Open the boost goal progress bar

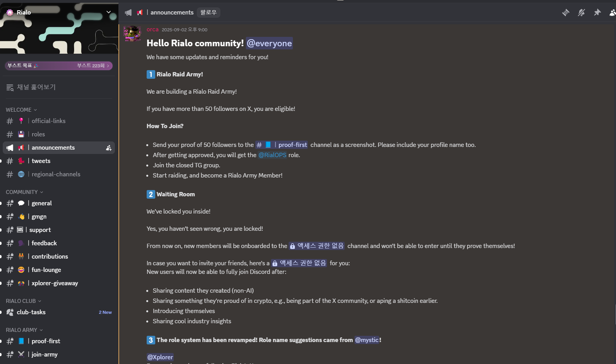coord(59,65)
